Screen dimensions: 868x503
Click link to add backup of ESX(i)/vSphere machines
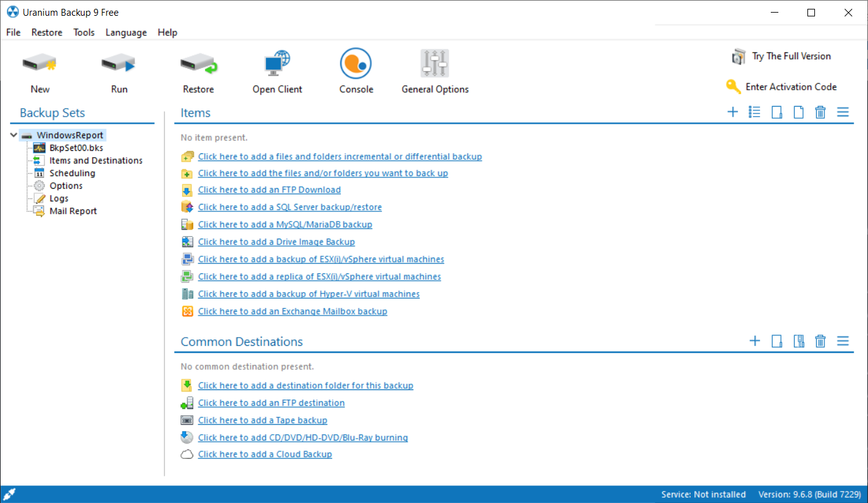[x=321, y=259]
